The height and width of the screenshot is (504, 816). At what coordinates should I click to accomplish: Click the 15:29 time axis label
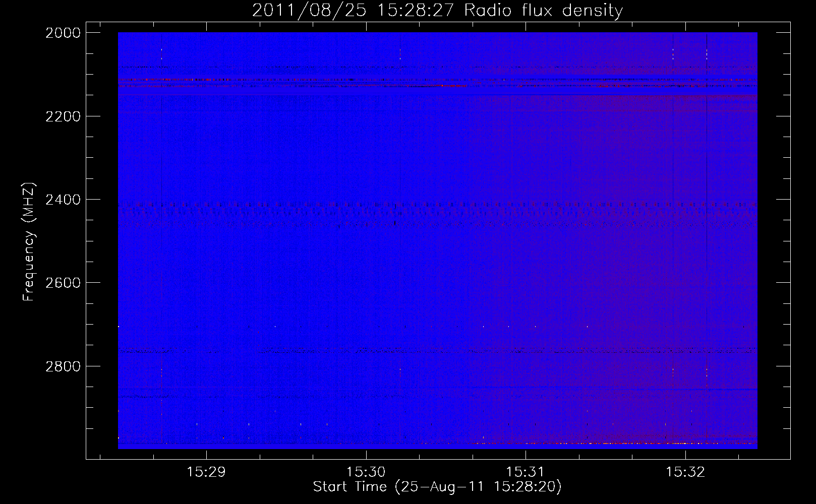point(206,472)
